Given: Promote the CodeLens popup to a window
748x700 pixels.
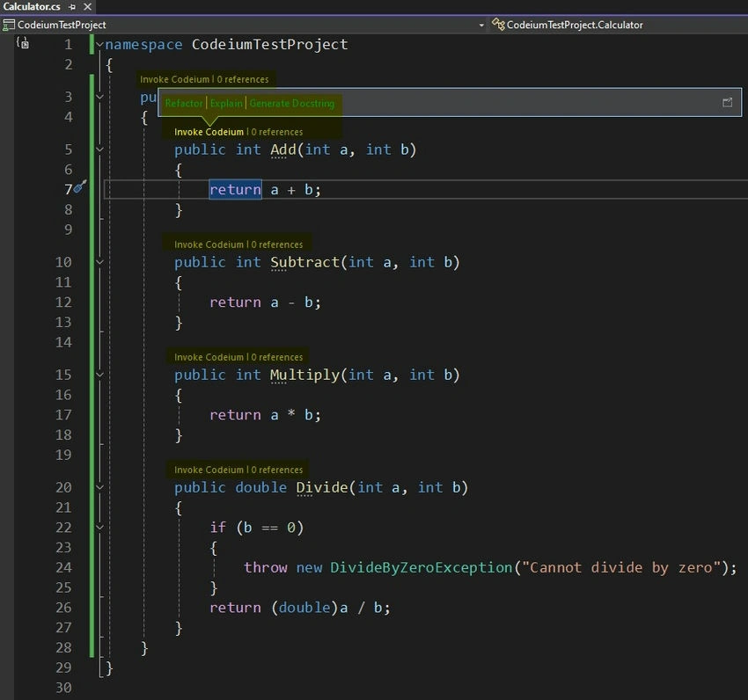Looking at the screenshot, I should click(727, 102).
